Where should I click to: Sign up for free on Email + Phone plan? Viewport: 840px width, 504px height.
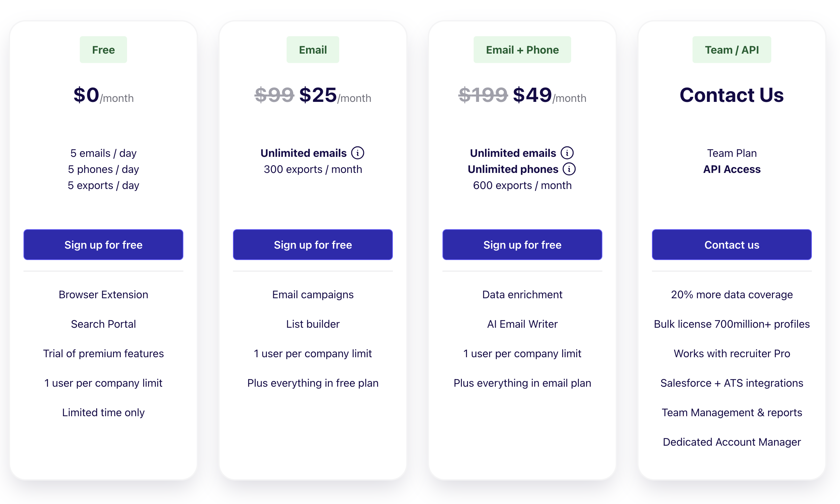(522, 245)
